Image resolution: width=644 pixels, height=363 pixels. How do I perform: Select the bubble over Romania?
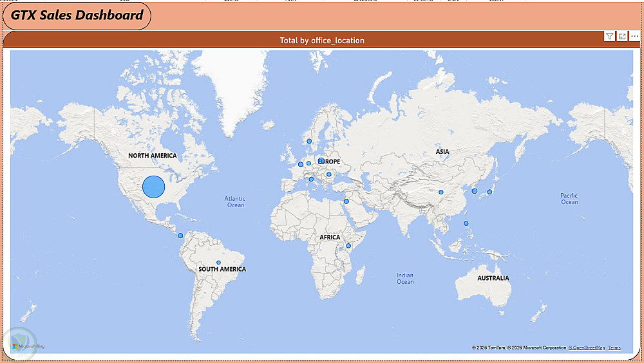[329, 174]
